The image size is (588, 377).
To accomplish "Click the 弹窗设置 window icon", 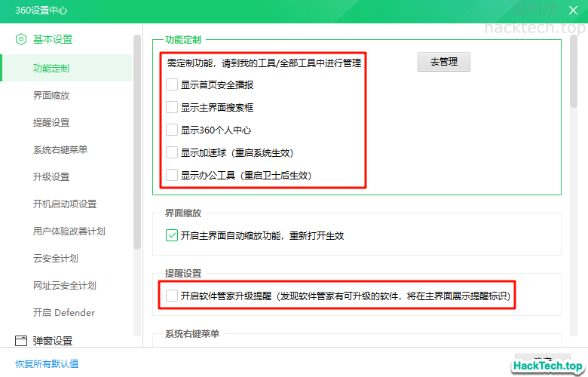I will click(x=21, y=341).
